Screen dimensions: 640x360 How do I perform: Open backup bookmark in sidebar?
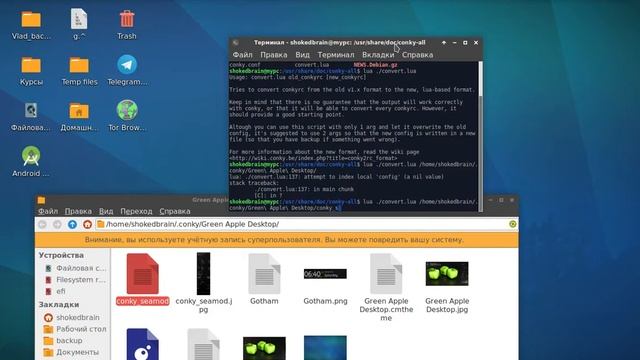tap(63, 340)
